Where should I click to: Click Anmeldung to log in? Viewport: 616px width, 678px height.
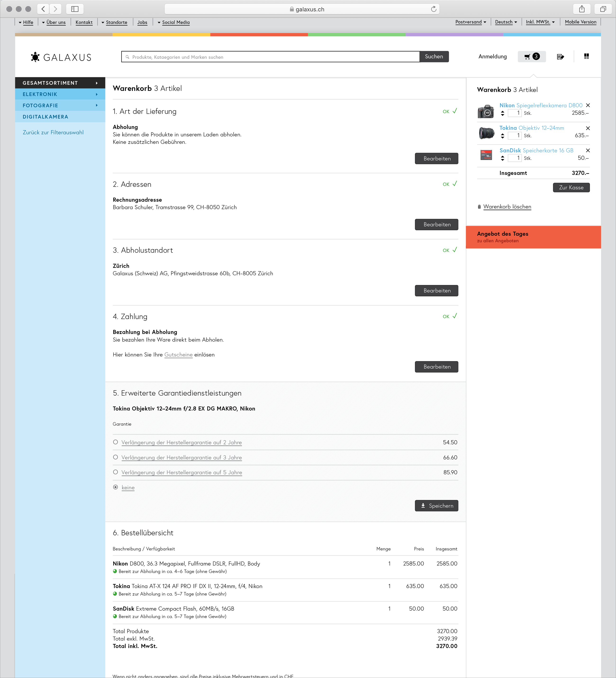493,56
